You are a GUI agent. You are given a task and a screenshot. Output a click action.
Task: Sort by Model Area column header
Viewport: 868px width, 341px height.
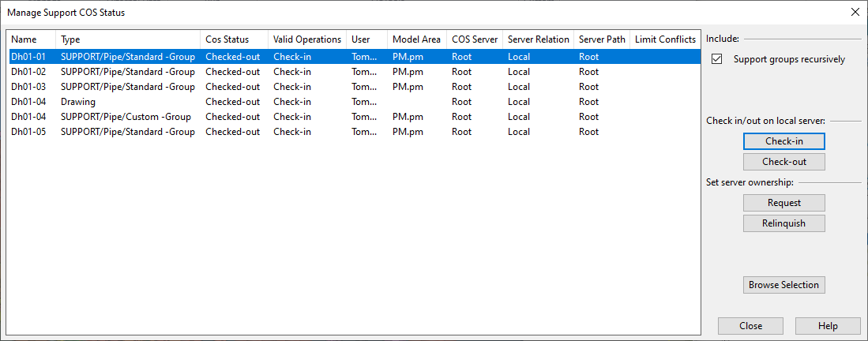coord(416,39)
